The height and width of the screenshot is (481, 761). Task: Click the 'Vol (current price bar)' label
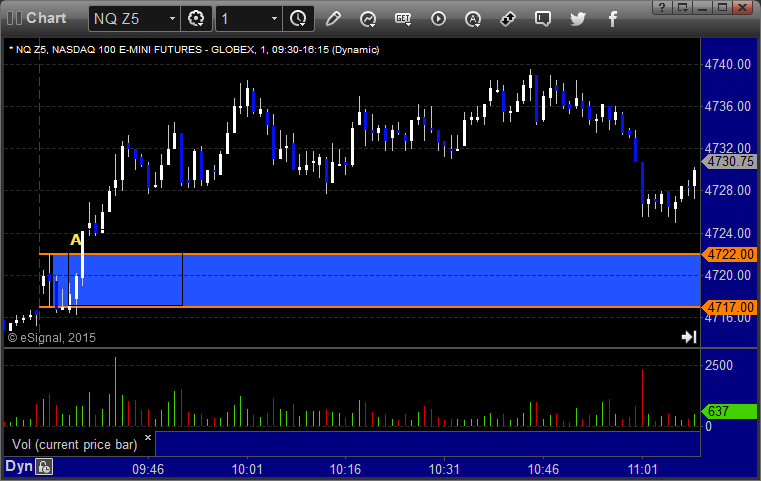[x=75, y=445]
